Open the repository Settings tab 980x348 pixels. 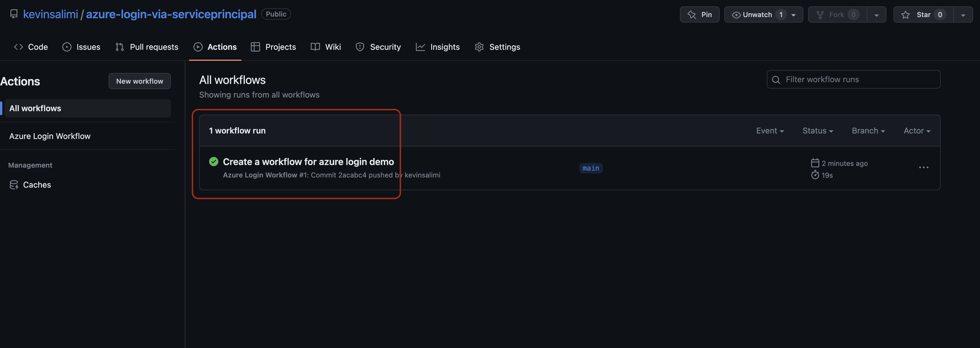coord(497,47)
